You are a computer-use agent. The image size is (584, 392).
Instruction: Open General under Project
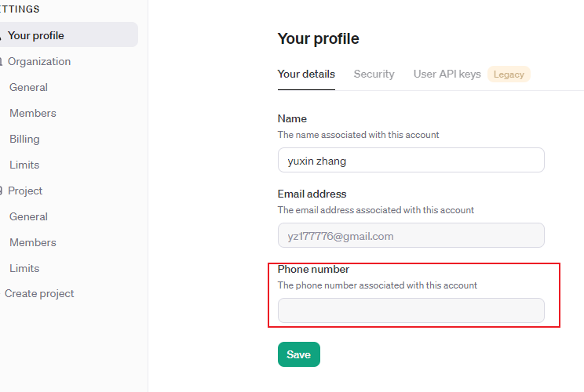[28, 216]
